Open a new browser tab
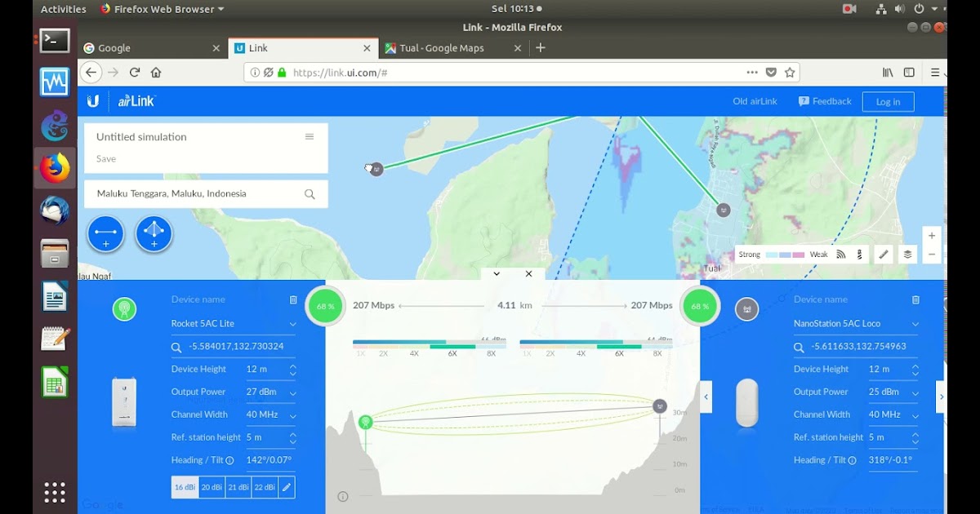The width and height of the screenshot is (980, 514). (540, 48)
